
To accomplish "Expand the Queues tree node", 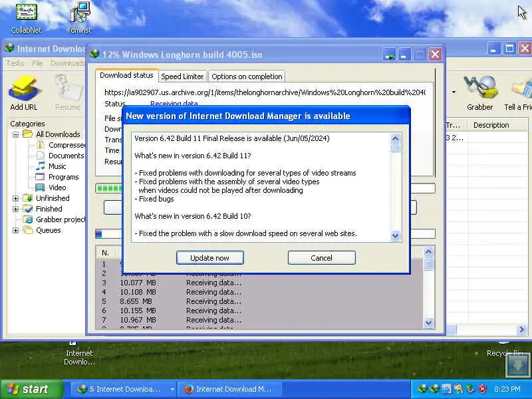I will click(x=15, y=230).
